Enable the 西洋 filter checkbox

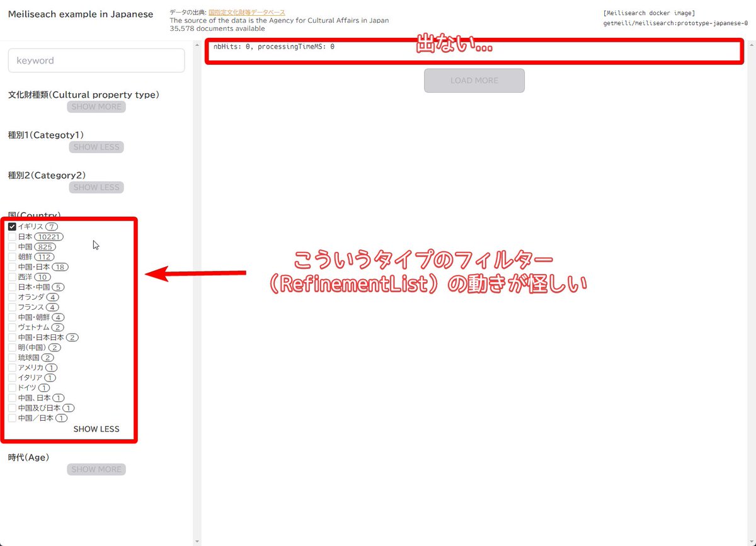[x=11, y=276]
